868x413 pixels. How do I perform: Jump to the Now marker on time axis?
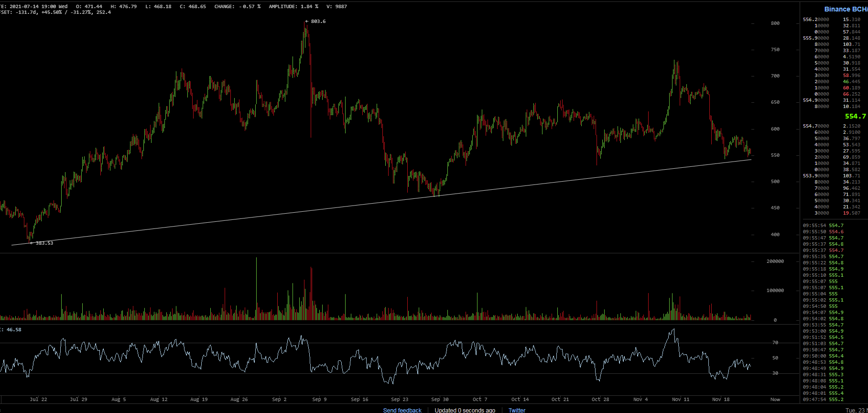coord(775,399)
